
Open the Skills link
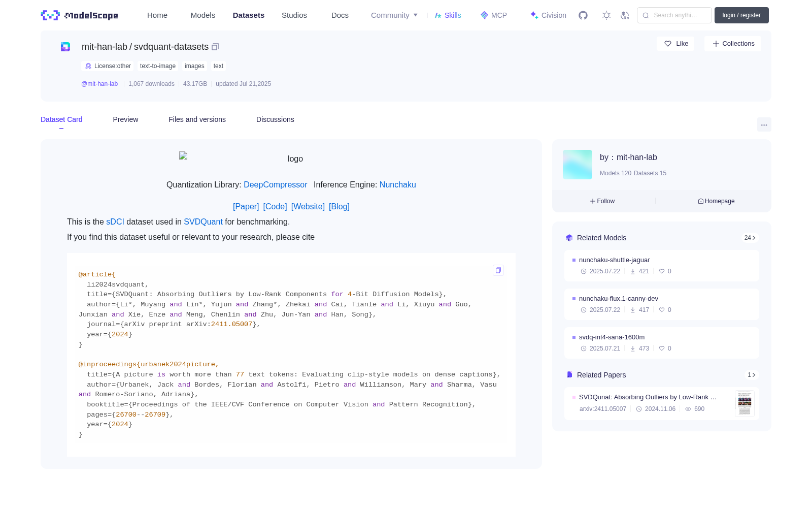point(448,15)
